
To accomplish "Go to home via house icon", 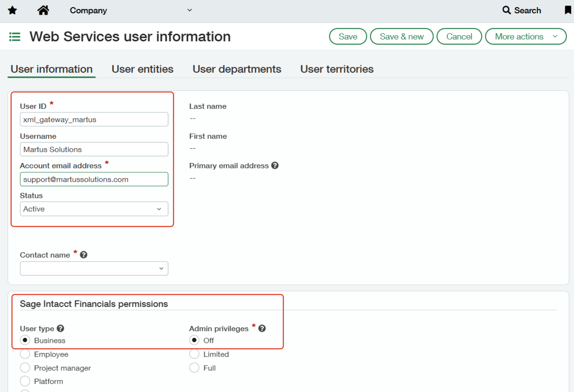I will tap(43, 10).
